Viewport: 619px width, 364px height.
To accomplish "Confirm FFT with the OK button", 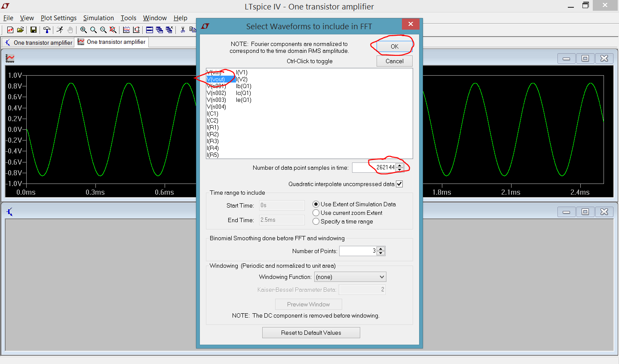I will click(x=395, y=46).
